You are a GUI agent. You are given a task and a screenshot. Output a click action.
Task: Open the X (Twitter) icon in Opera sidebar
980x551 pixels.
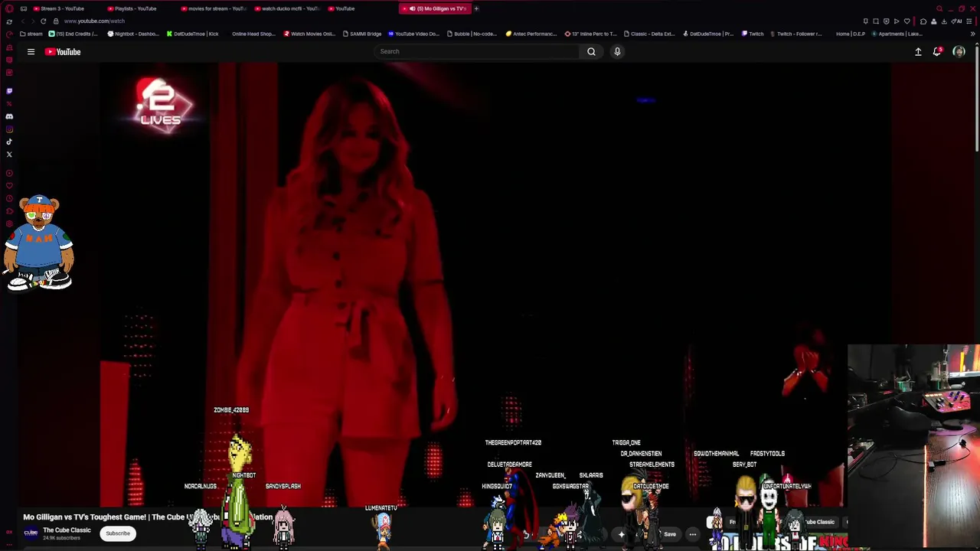[x=9, y=155]
